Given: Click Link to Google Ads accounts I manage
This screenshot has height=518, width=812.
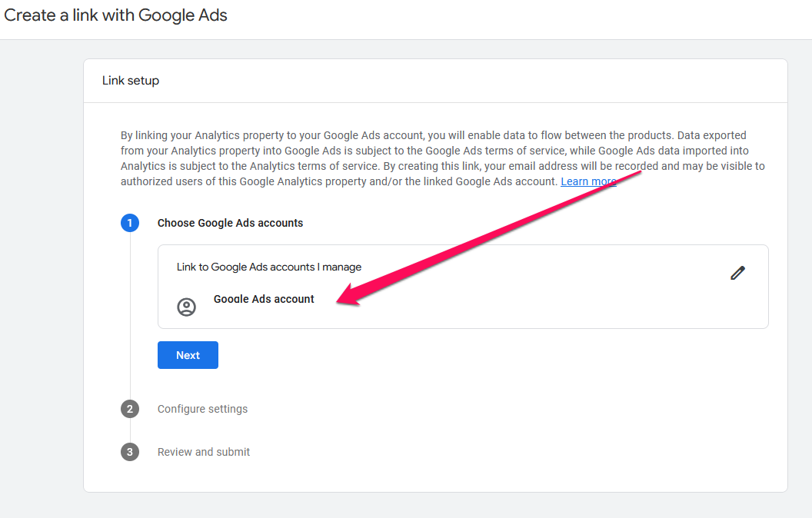Looking at the screenshot, I should pos(269,267).
